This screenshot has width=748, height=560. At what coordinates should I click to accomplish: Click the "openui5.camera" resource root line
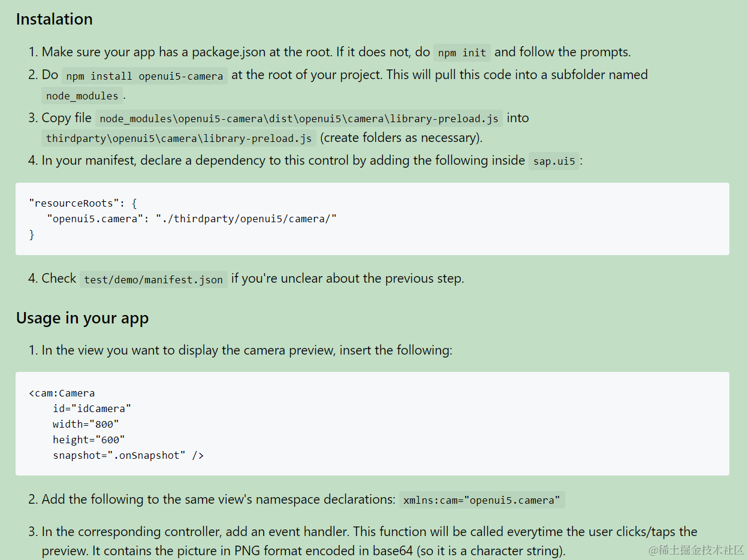click(192, 219)
